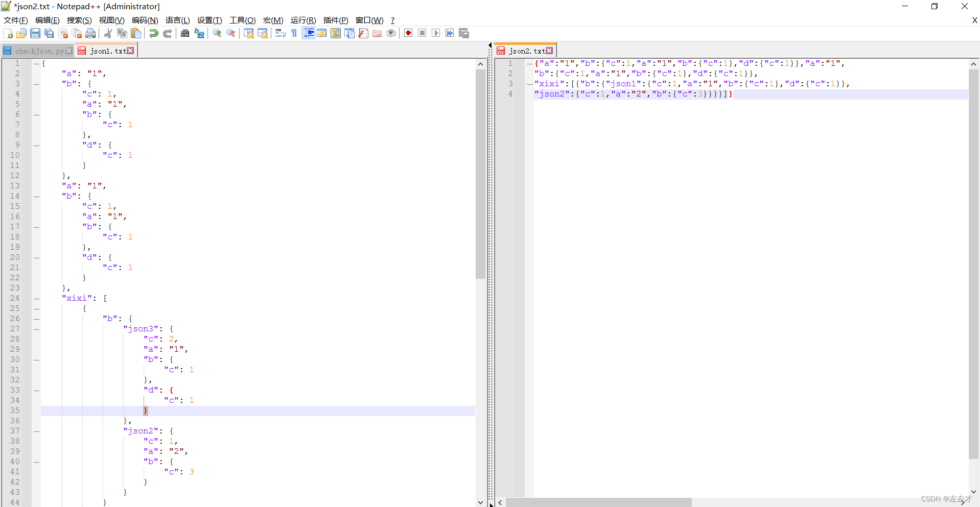Stop macro recording square button
The image size is (980, 507).
(422, 33)
